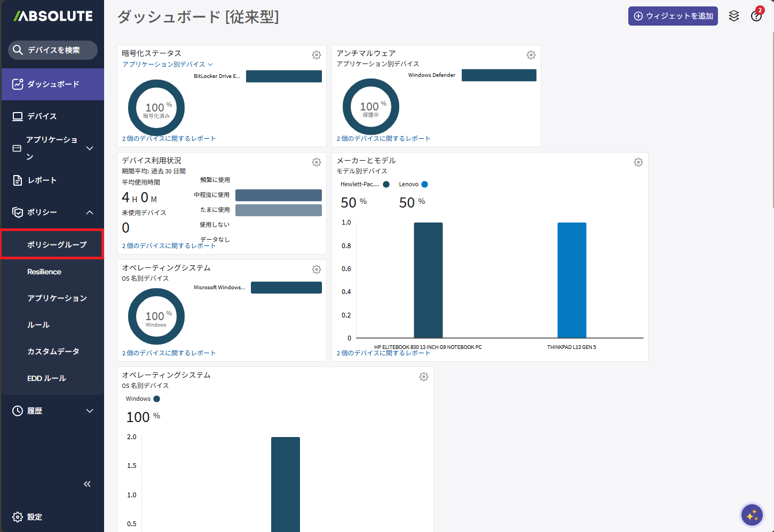Image resolution: width=774 pixels, height=532 pixels.
Task: Expand the アプリケーション sidebar section
Action: click(x=90, y=148)
